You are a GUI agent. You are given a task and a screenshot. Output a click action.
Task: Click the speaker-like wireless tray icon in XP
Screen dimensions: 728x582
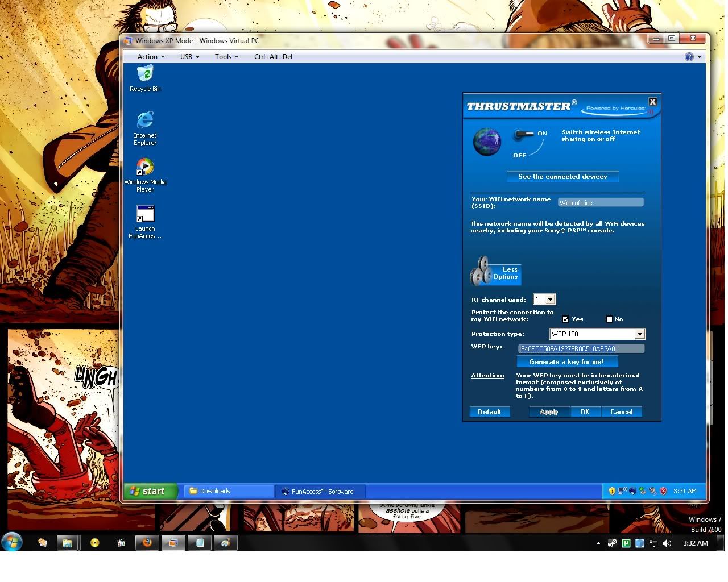(x=653, y=491)
